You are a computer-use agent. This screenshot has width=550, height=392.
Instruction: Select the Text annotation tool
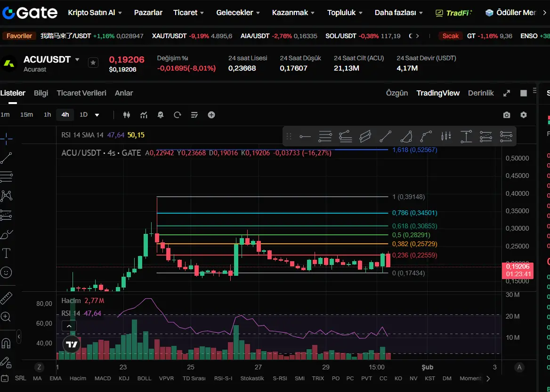6,253
